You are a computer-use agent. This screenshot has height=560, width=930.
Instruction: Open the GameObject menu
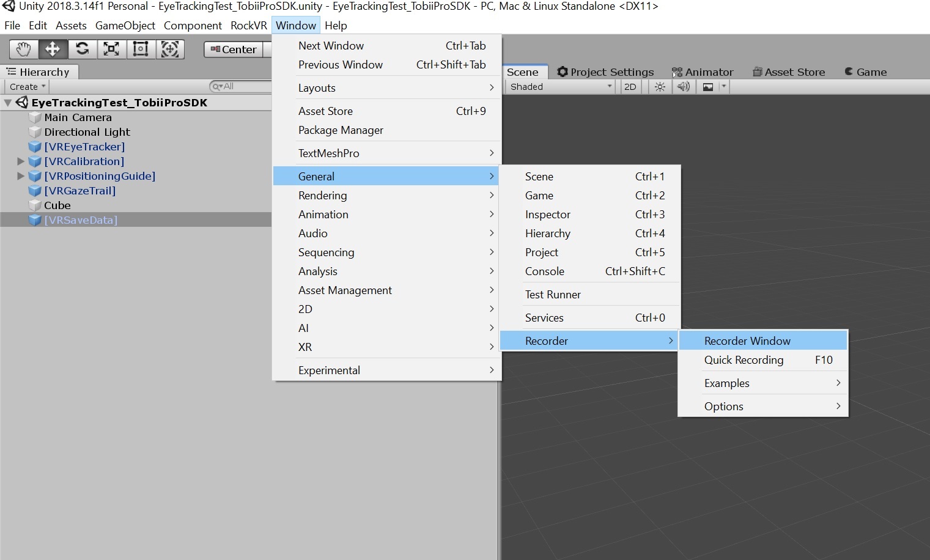[125, 26]
